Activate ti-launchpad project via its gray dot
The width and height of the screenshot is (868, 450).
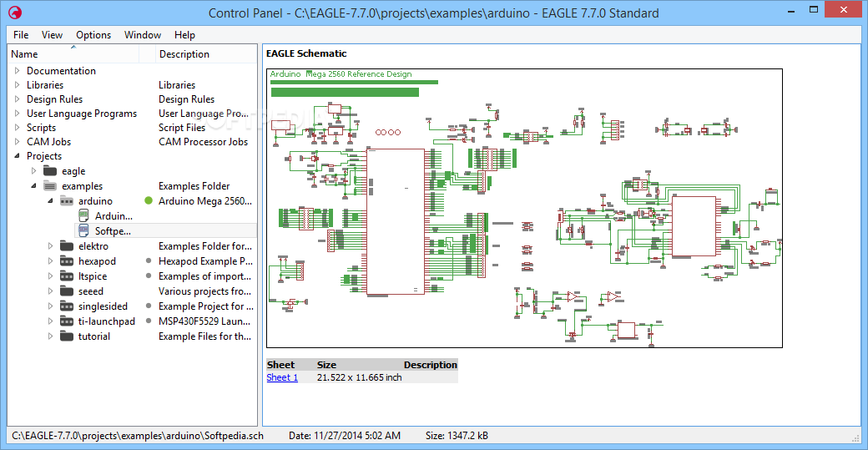pyautogui.click(x=149, y=321)
